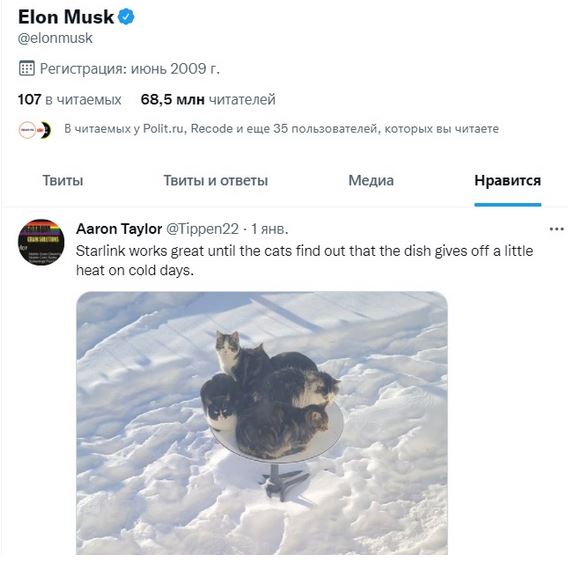
Task: Select the Медиа tab
Action: click(371, 180)
